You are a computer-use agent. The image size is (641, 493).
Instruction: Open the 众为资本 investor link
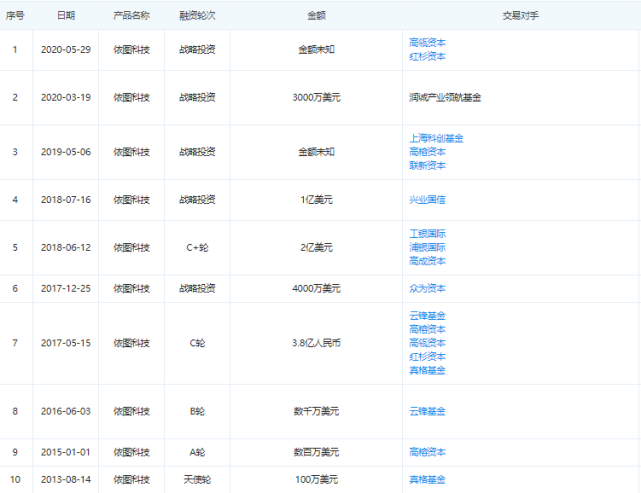[427, 288]
